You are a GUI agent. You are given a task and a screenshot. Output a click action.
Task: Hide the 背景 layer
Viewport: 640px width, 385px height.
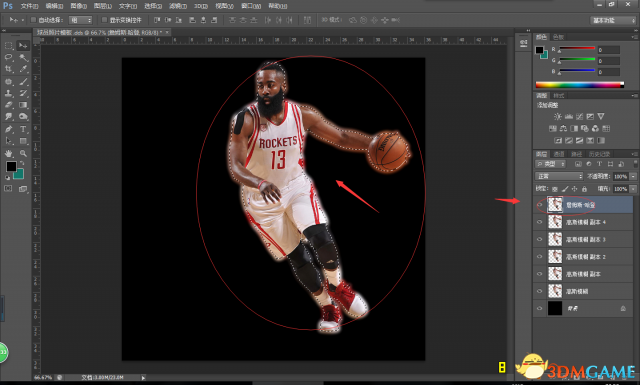tap(540, 308)
